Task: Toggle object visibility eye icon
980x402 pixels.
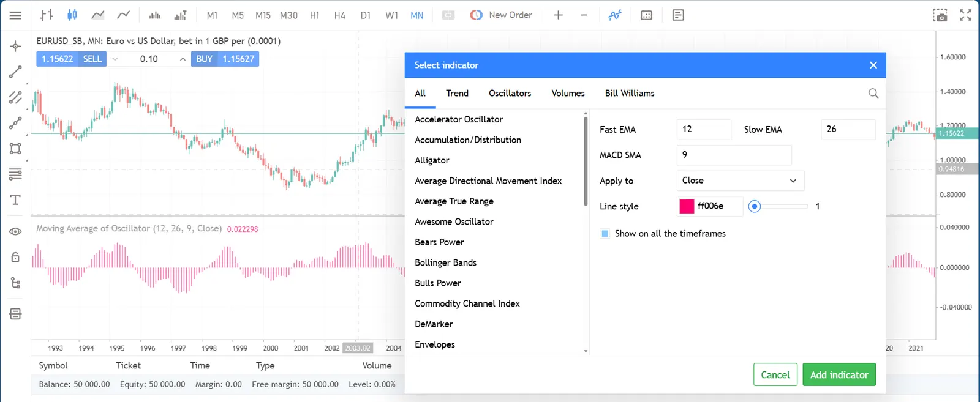Action: 15,232
